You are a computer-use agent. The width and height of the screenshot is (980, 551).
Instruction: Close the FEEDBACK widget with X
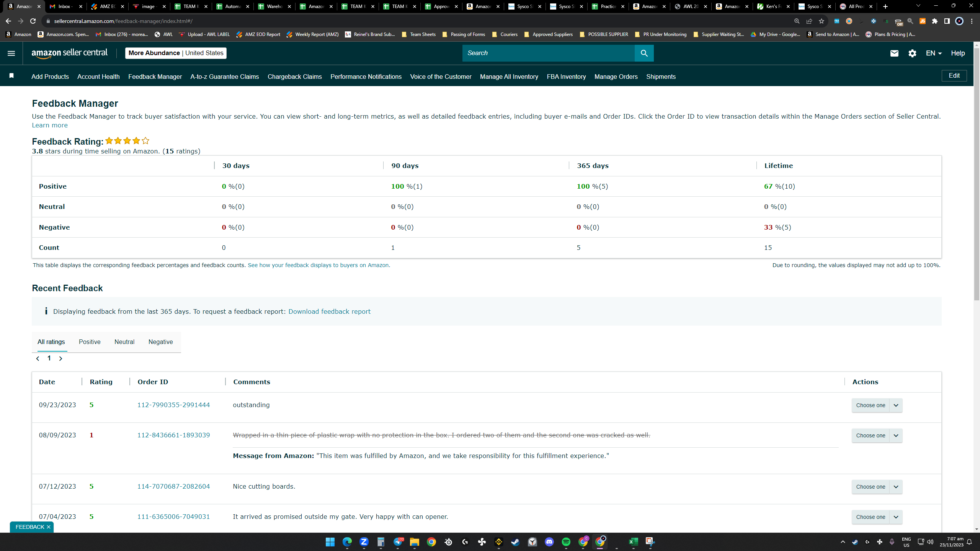pyautogui.click(x=49, y=527)
